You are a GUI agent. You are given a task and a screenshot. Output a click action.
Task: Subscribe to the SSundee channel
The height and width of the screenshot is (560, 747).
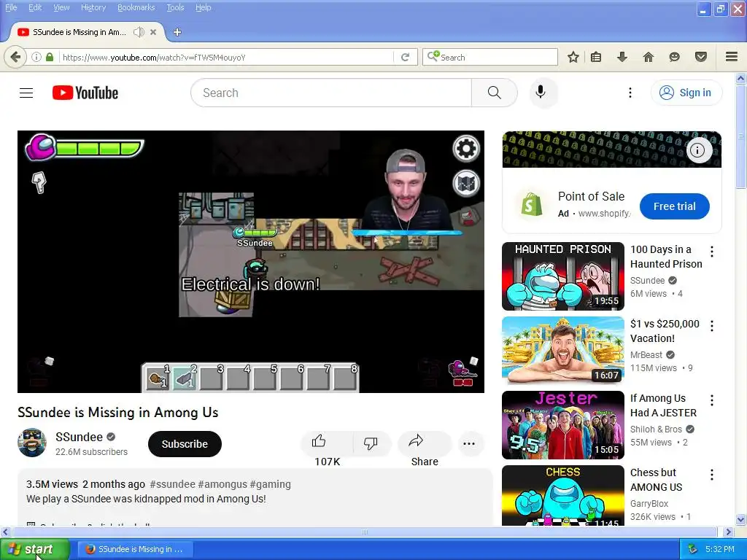[185, 444]
